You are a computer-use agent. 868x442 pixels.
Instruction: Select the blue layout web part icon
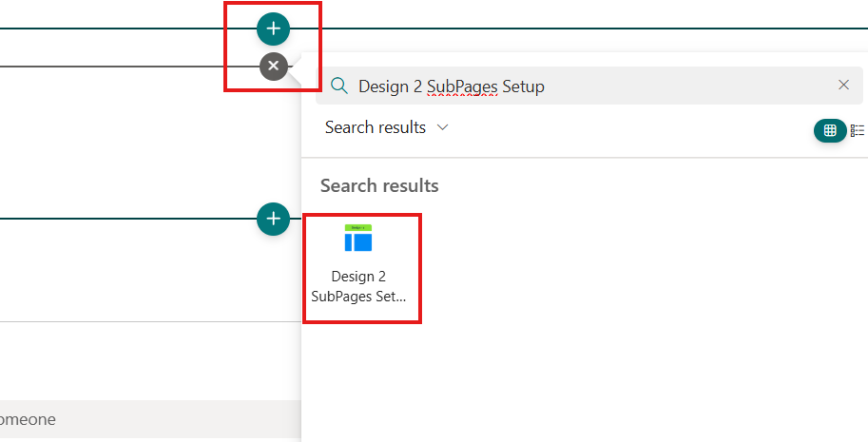[x=358, y=242]
